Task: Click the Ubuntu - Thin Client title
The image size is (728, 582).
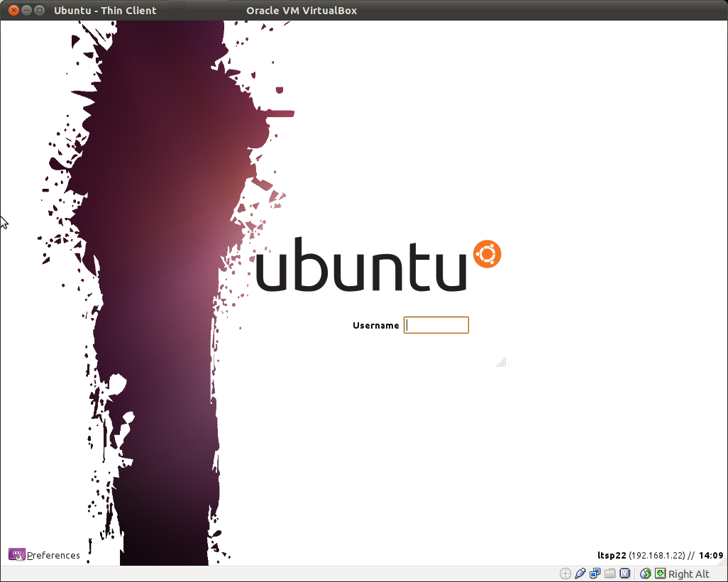Action: coord(105,11)
